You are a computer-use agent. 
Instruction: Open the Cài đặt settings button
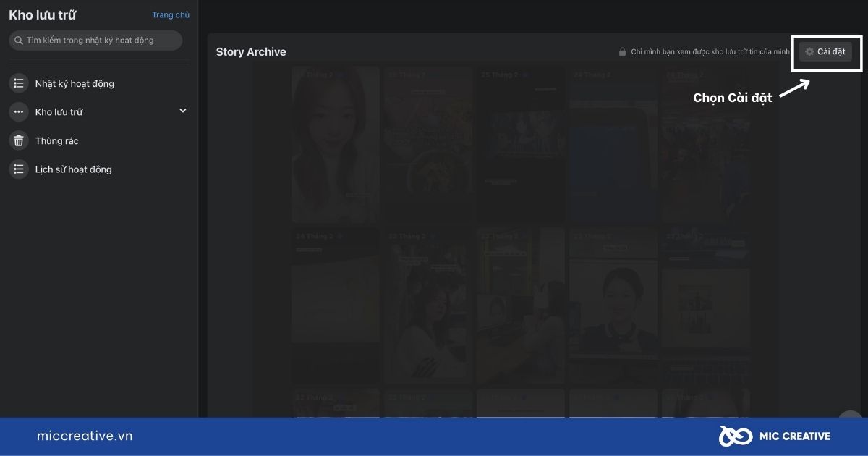(825, 52)
